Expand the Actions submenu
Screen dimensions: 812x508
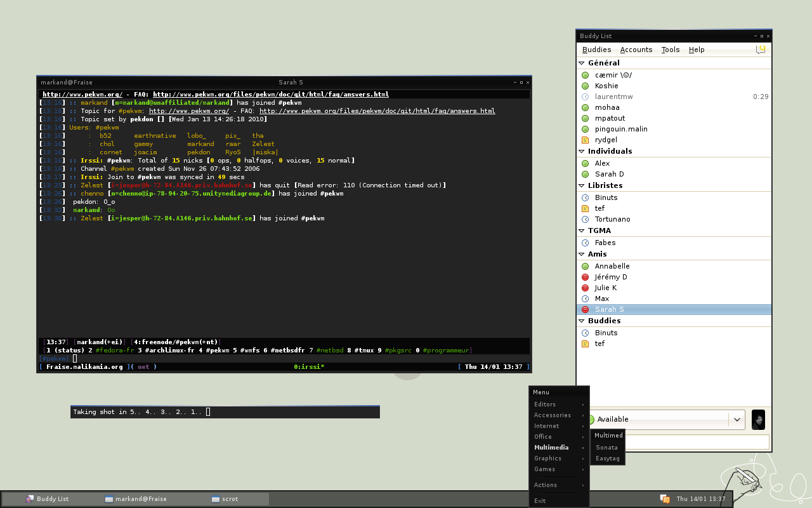(559, 485)
